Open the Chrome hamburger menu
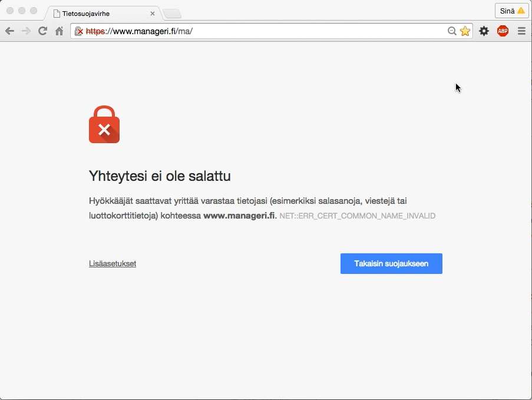Screen dimensions: 532x400 coord(521,31)
